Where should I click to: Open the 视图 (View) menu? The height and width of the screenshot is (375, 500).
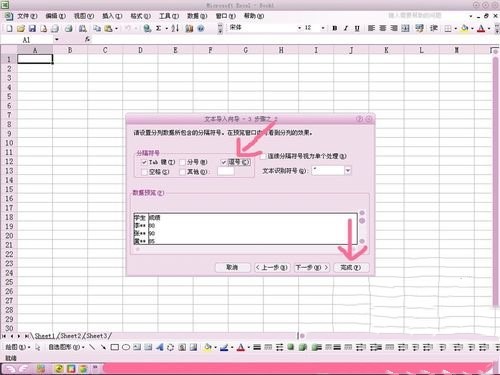[84, 16]
